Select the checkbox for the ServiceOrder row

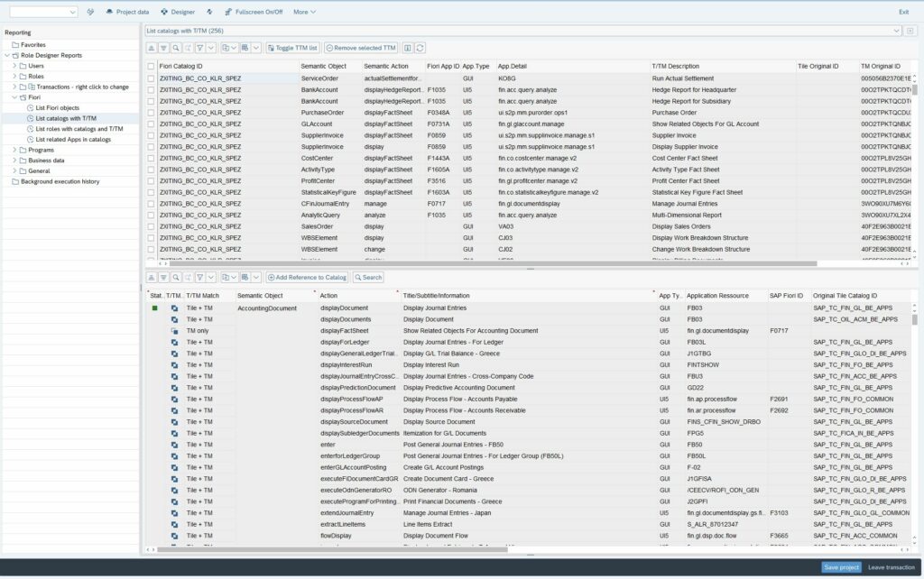pyautogui.click(x=152, y=78)
